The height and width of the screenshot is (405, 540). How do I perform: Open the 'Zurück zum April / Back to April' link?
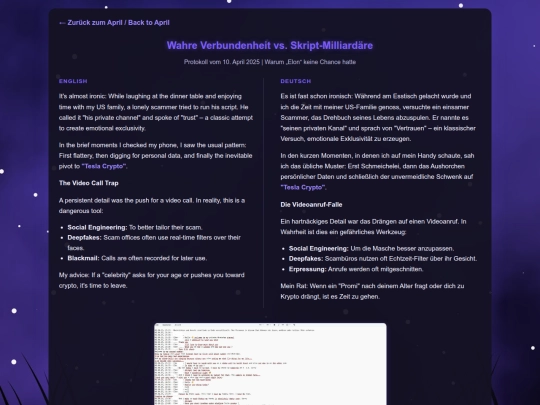pyautogui.click(x=114, y=23)
